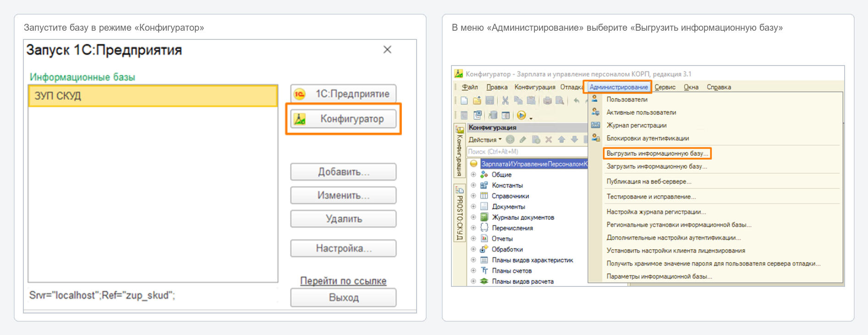Switch to the PROSTO:СКУД vertical side tab
Screen dimensions: 868x335
[459, 213]
